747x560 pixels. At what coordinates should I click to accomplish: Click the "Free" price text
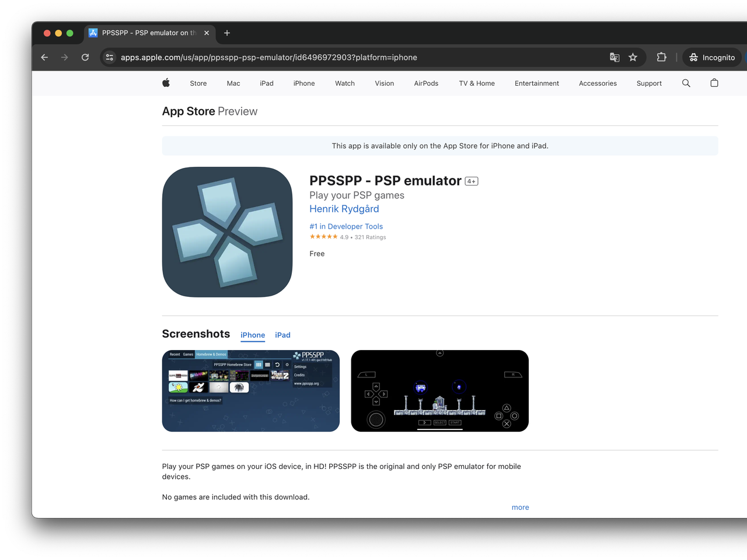tap(317, 254)
